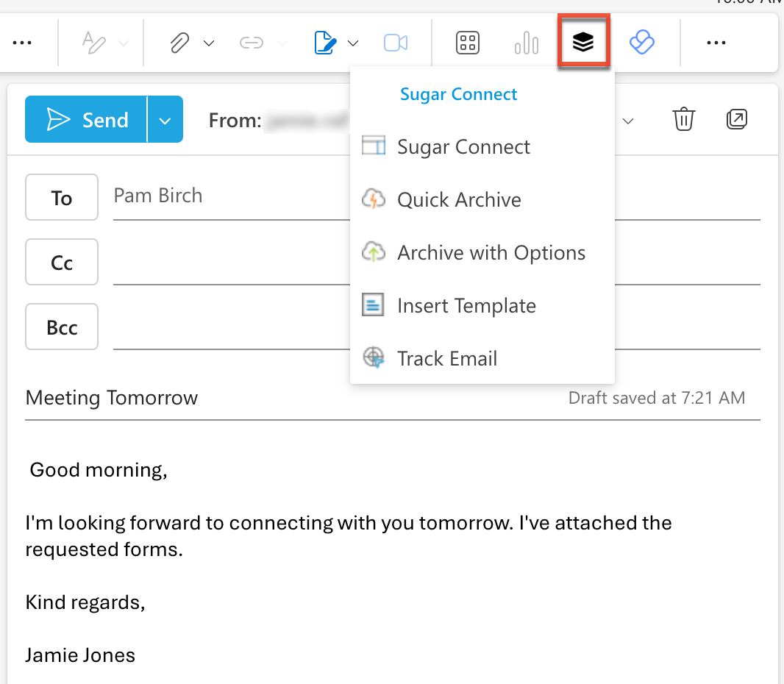Viewport: 784px width, 684px height.
Task: Open the apps grid icon
Action: coord(468,43)
